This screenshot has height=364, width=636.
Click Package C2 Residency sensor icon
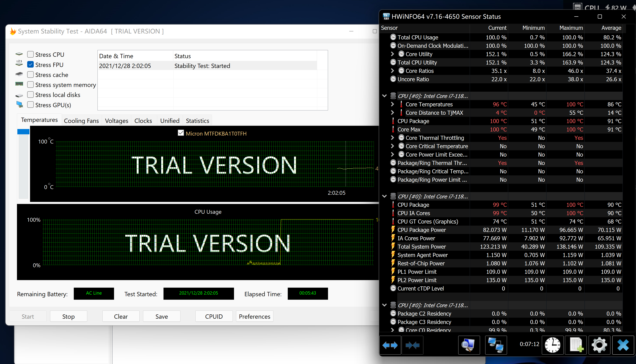tap(393, 314)
